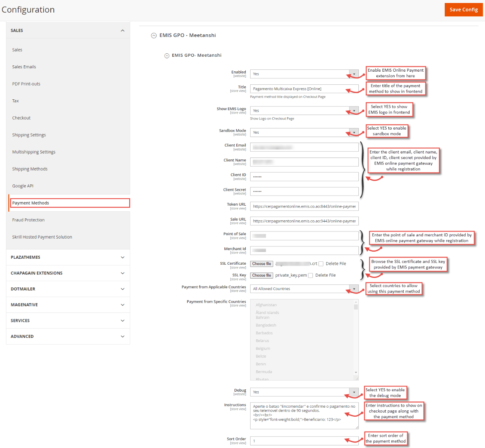Open the Payment from Applicable Countries dropdown
485x448 pixels.
point(353,289)
